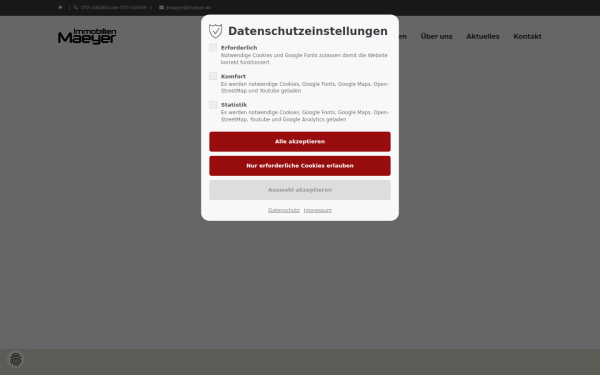Click the home icon in top bar
This screenshot has width=600, height=375.
(x=60, y=7)
